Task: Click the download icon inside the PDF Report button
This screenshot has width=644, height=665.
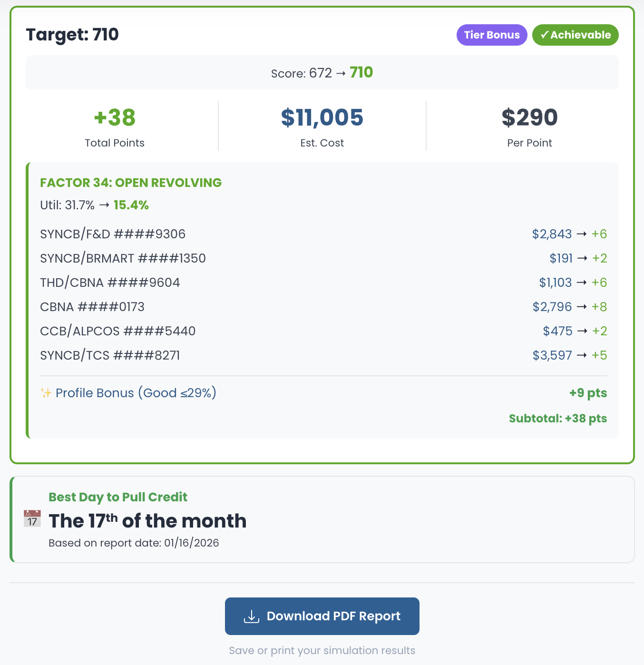Action: [x=251, y=616]
